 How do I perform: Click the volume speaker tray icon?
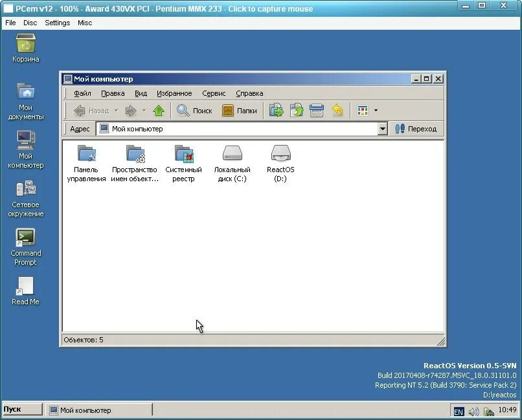(473, 412)
